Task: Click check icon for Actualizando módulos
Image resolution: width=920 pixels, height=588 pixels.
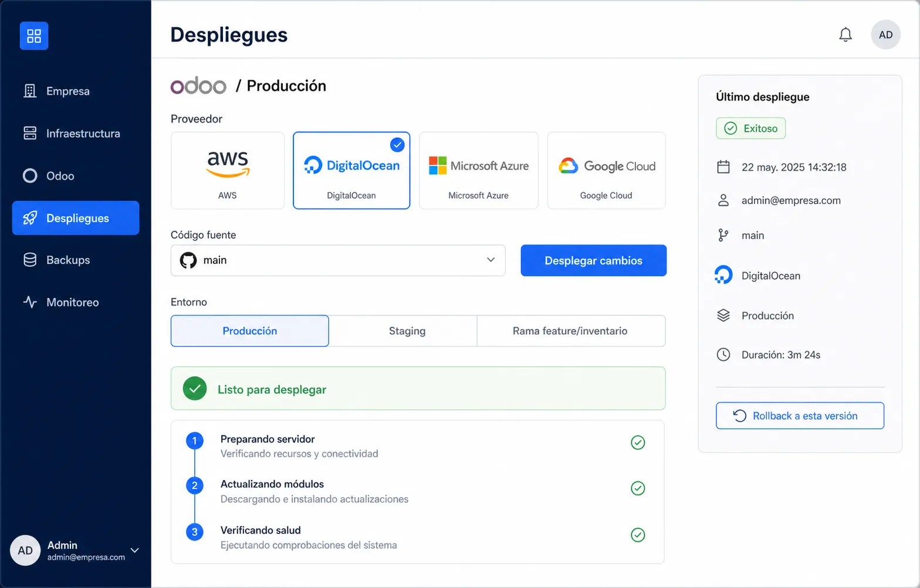Action: 638,488
